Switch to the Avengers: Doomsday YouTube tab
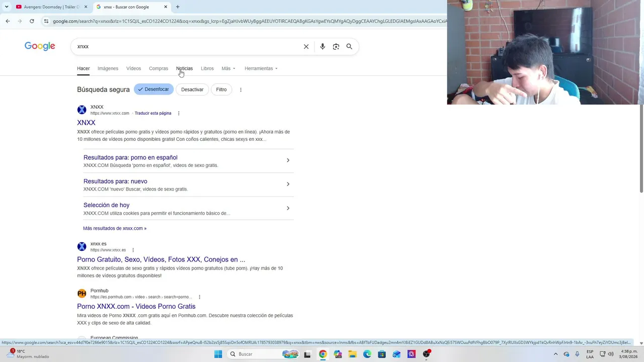644x362 pixels. [51, 7]
